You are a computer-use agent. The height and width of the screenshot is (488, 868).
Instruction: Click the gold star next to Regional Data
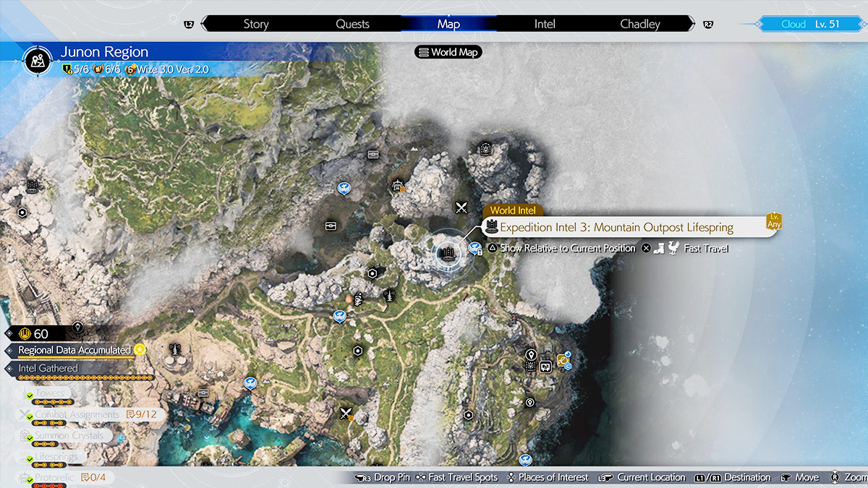(x=140, y=349)
